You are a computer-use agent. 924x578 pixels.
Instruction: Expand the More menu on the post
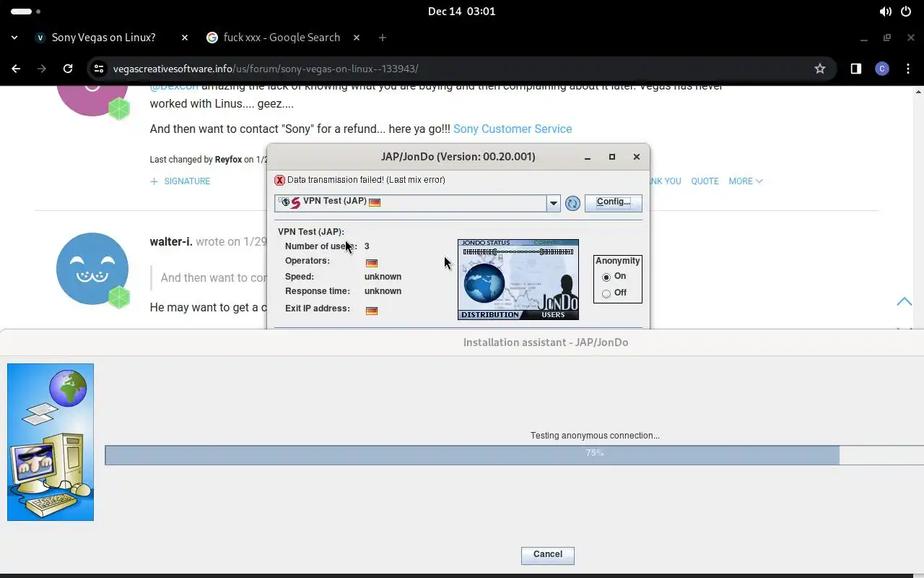tap(746, 181)
